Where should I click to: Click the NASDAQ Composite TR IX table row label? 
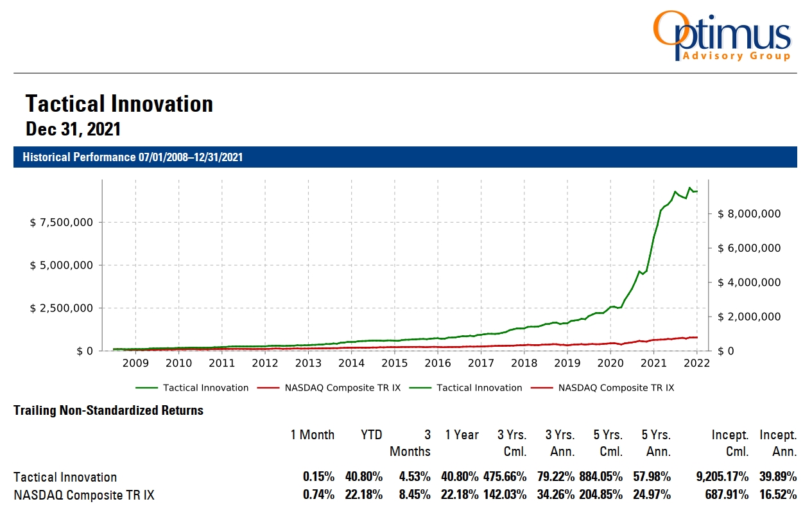tap(84, 495)
